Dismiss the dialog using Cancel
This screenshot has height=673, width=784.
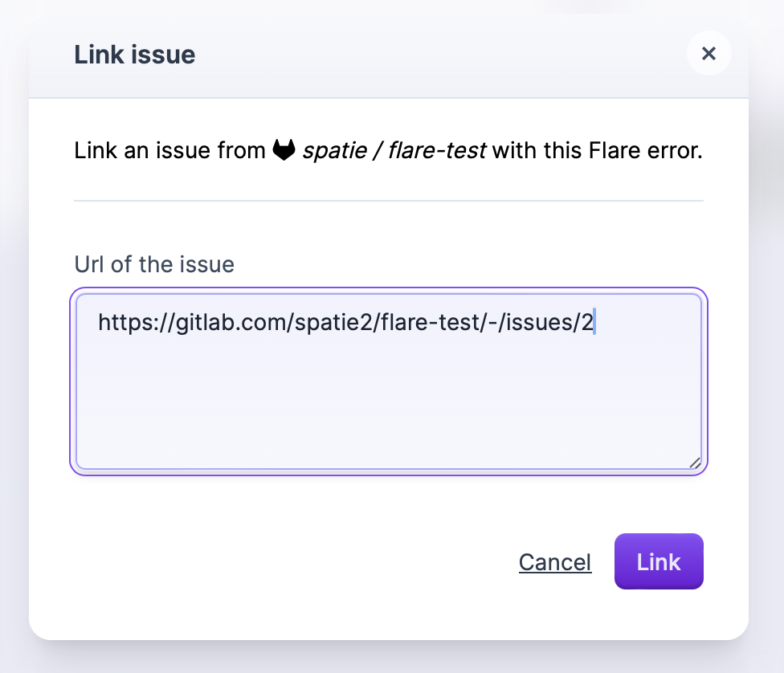click(x=554, y=562)
